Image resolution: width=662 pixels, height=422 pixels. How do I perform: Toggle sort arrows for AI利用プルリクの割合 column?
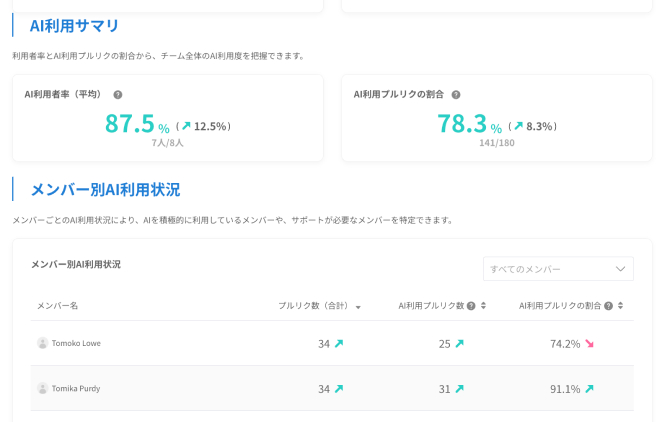[620, 306]
